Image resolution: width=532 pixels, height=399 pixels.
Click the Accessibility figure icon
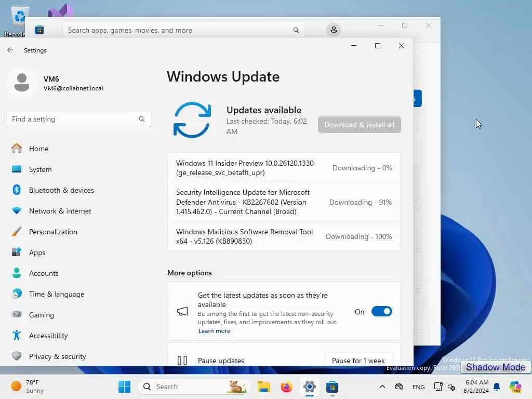(x=17, y=335)
